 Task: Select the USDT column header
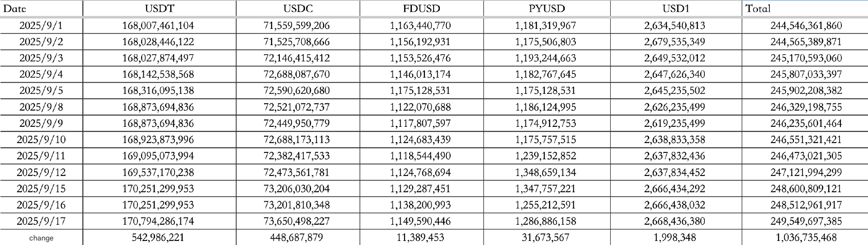[x=159, y=9]
